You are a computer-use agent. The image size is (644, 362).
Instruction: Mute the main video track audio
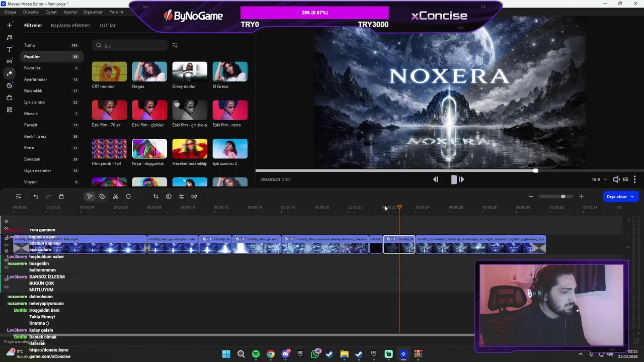(x=7, y=245)
